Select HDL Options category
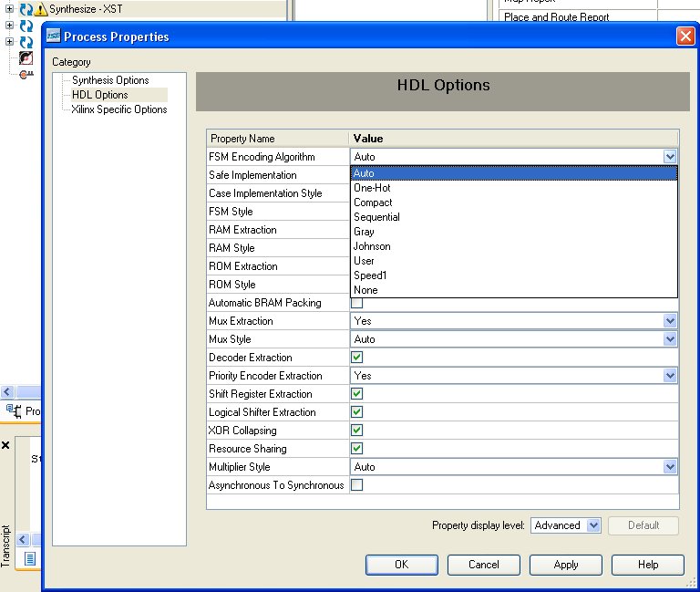The height and width of the screenshot is (592, 700). 100,95
